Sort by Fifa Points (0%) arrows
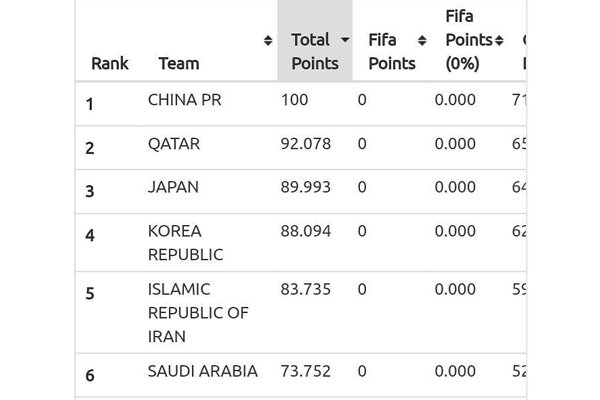Screen dimensions: 600x400 pos(498,41)
